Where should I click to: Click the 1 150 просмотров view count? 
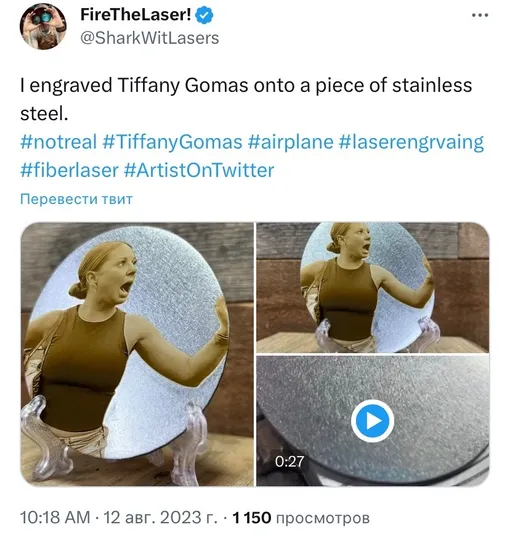coord(301,518)
